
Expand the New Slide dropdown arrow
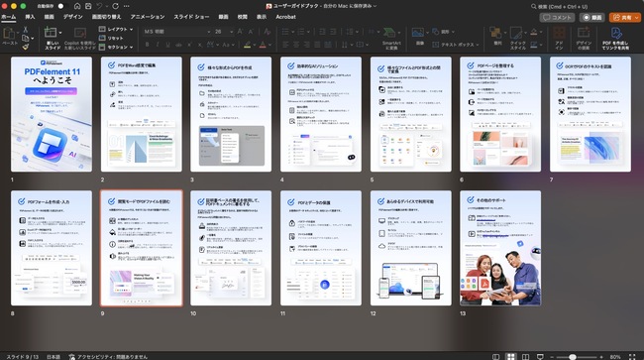pos(60,33)
